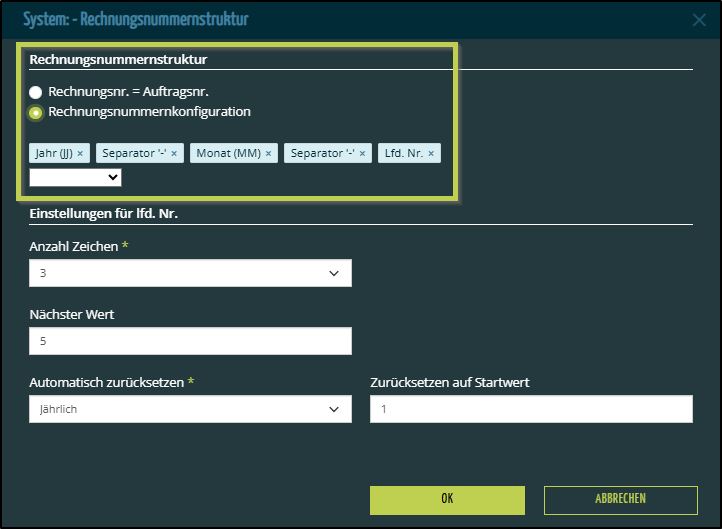Click the 'Lfd. Nr.' tag label

tap(405, 153)
